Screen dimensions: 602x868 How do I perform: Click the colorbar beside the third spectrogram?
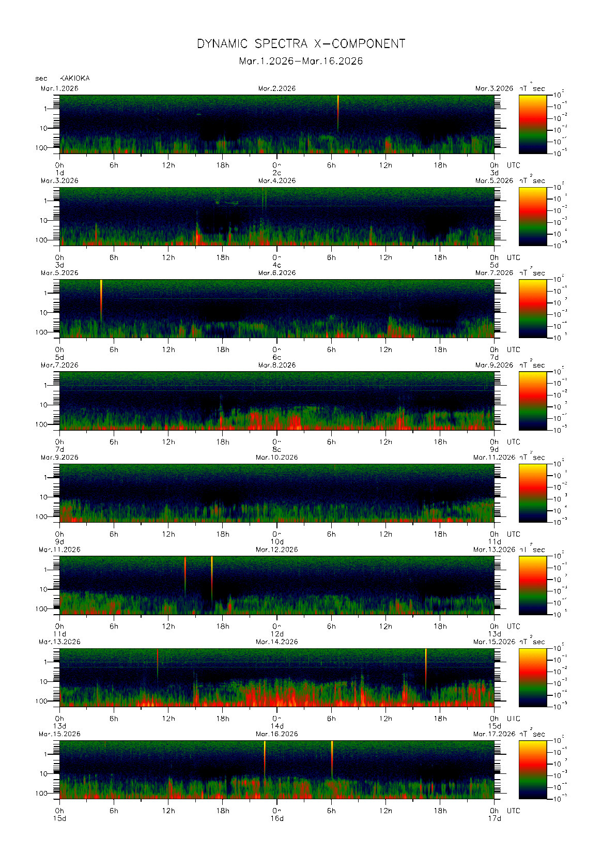[532, 309]
